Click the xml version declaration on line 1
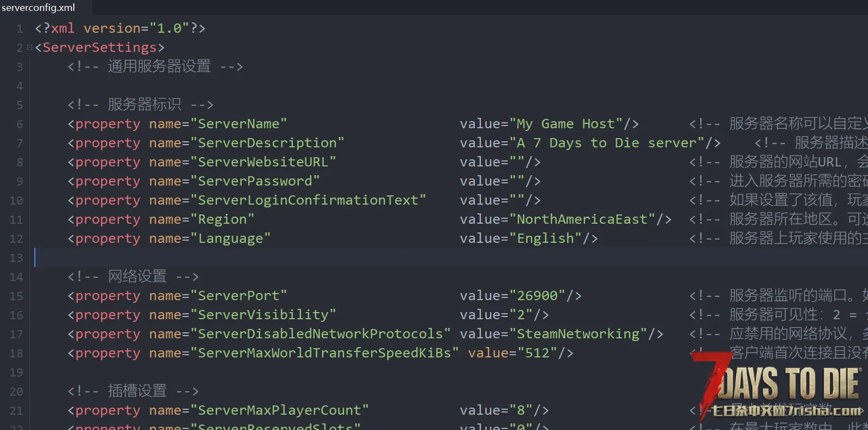868x430 pixels. (x=120, y=28)
